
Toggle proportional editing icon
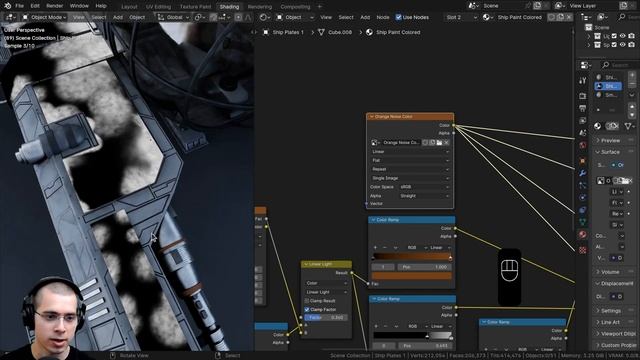(238, 17)
